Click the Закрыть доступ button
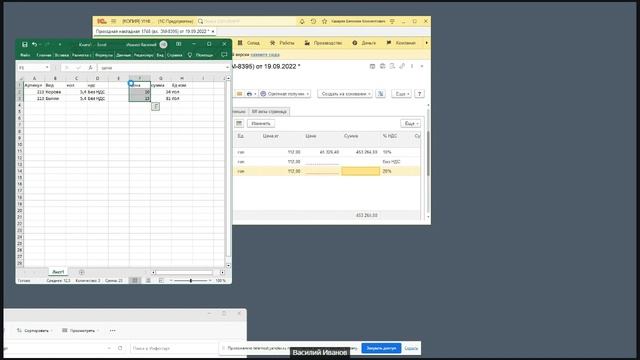This screenshot has width=640, height=360. point(381,348)
